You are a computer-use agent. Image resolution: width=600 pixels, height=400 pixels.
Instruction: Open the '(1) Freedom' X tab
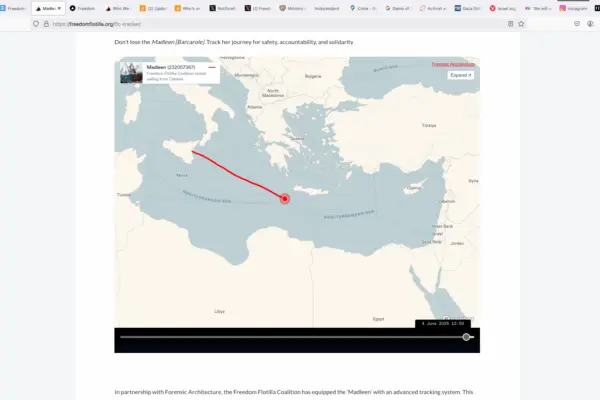click(258, 8)
